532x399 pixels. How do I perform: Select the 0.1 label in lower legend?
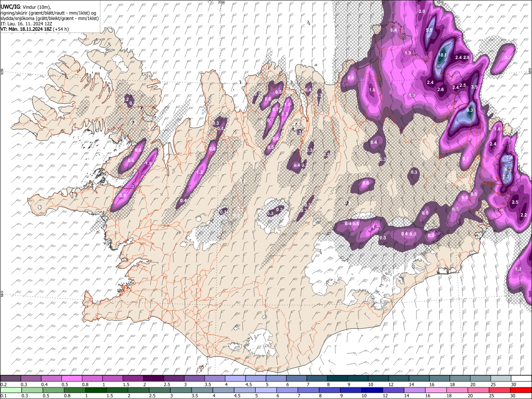click(x=4, y=396)
